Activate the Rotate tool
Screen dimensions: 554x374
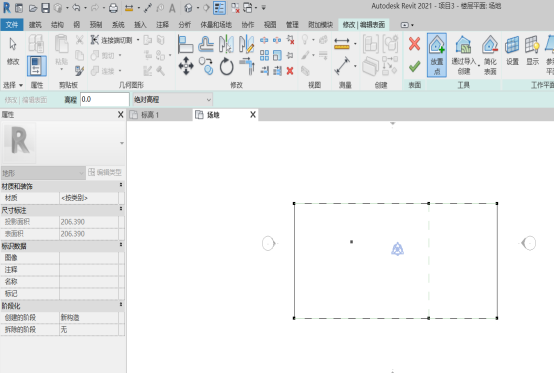(x=226, y=66)
